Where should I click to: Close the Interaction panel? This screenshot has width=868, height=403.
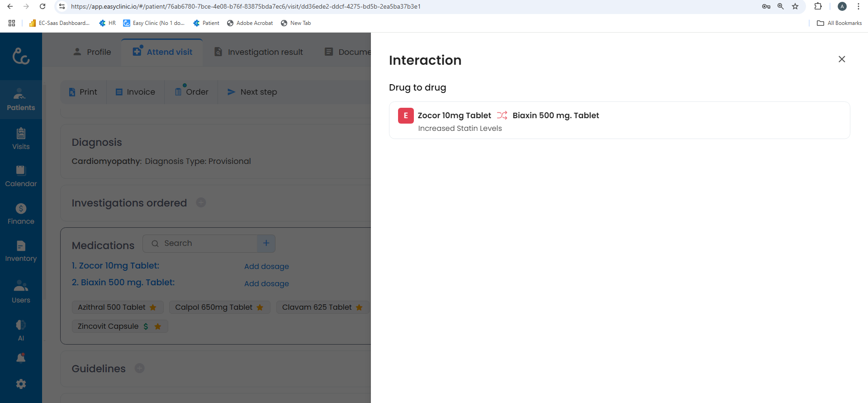tap(841, 59)
